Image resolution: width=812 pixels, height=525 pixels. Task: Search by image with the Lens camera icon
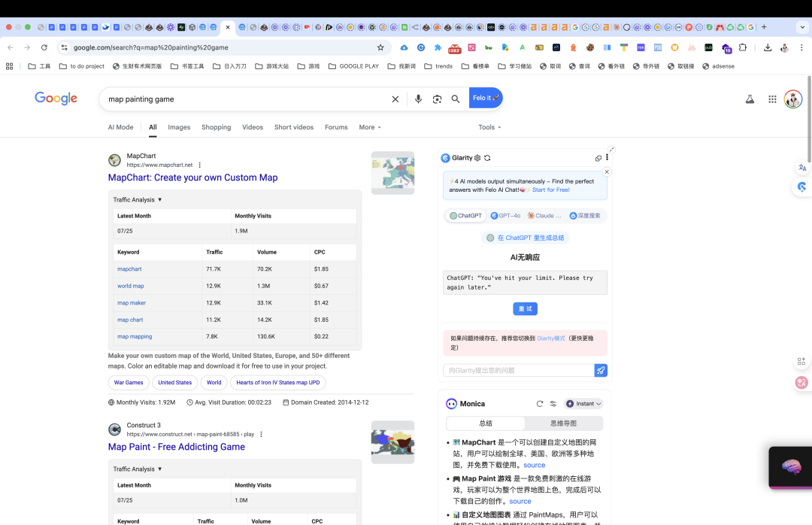pyautogui.click(x=437, y=99)
